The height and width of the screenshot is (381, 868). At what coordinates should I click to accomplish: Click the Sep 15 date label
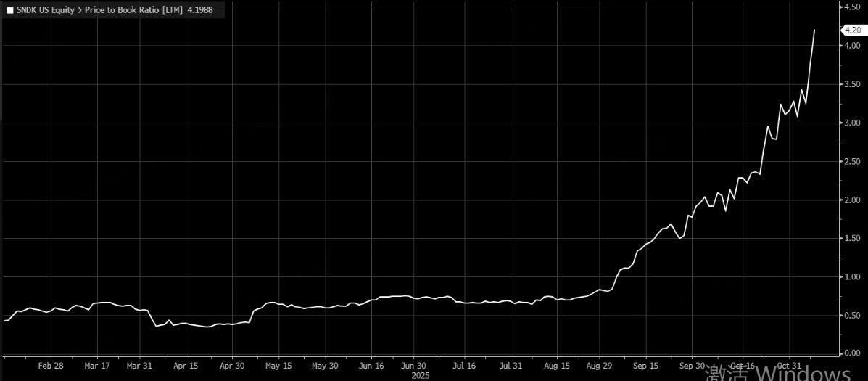pyautogui.click(x=645, y=366)
